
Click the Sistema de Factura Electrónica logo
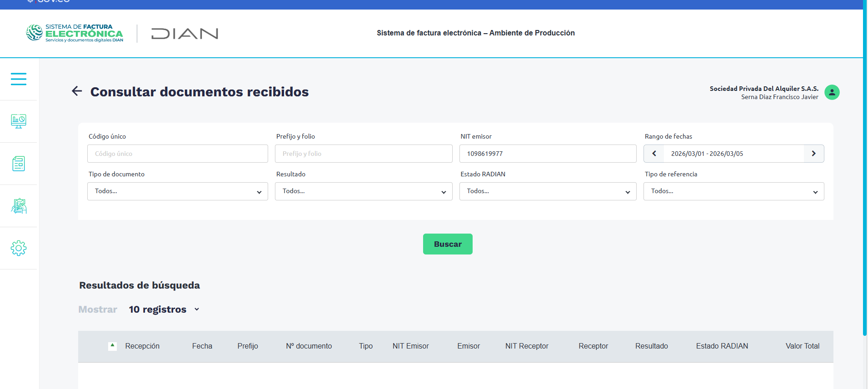click(75, 33)
